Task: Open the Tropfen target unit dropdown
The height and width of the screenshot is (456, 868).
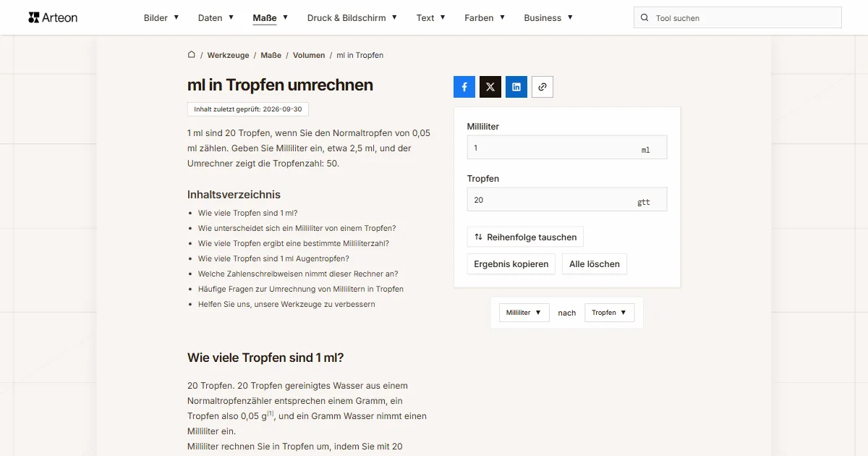Action: click(609, 313)
